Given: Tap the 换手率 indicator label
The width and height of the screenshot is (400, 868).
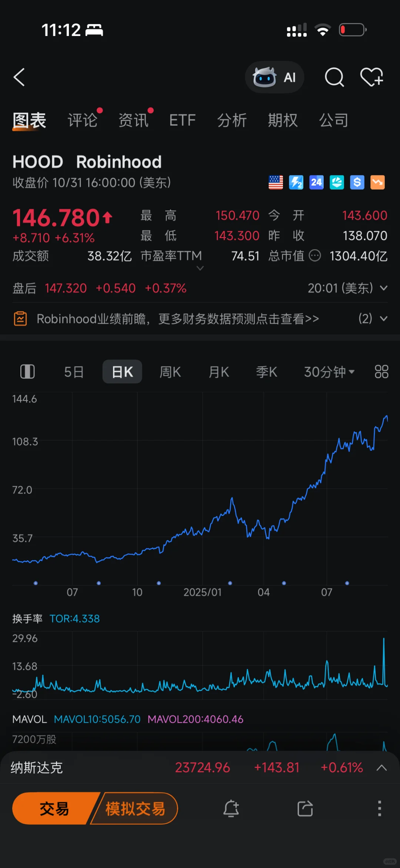Looking at the screenshot, I should coord(27,618).
